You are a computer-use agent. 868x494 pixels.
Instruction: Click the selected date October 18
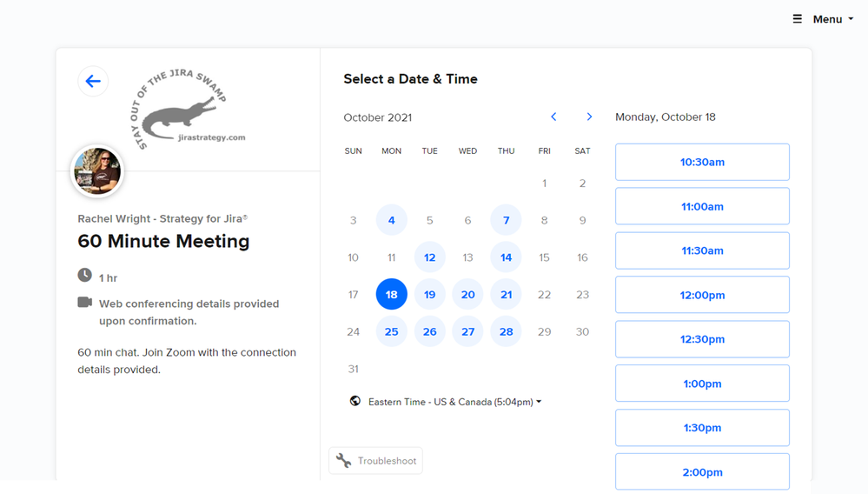point(391,295)
